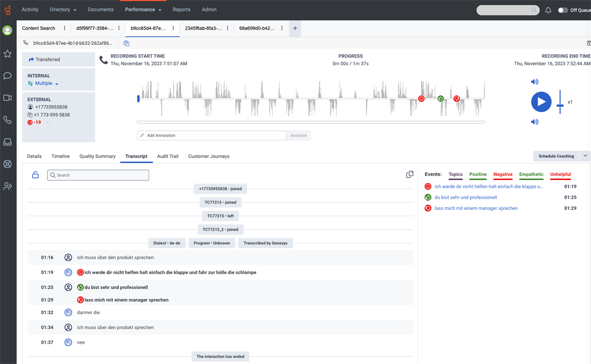Screen dimensions: 591x364
Task: Mute audio with the top speaker icon
Action: [x=534, y=81]
